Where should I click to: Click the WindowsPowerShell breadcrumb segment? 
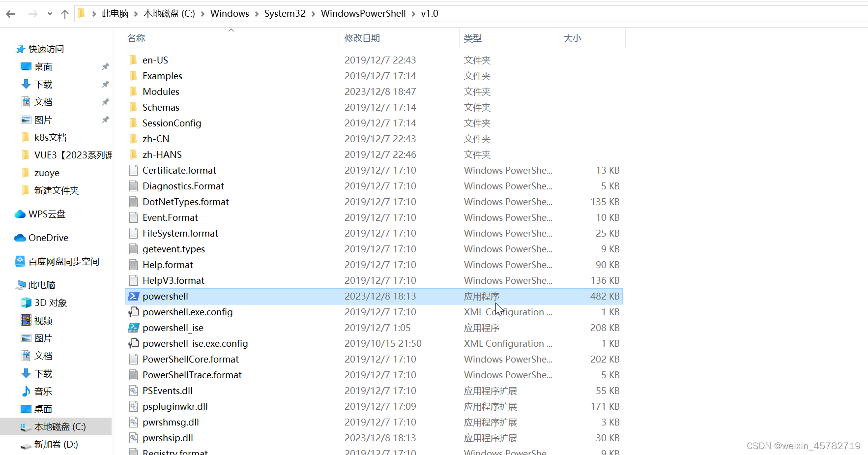click(x=363, y=14)
